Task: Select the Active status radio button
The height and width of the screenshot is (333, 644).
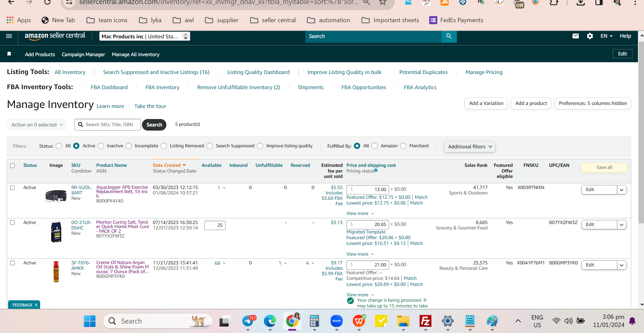Action: coord(76,146)
